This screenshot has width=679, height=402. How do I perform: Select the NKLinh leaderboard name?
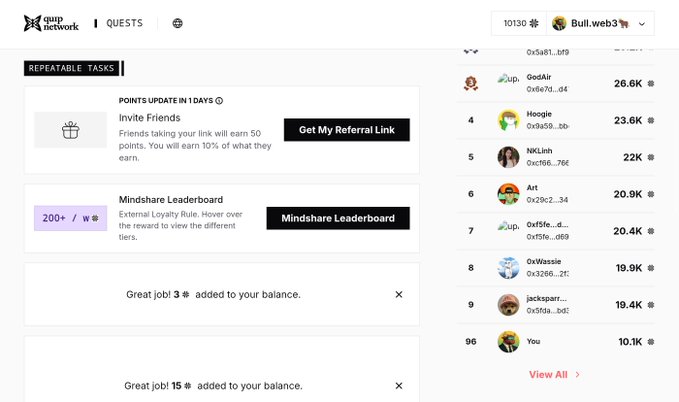coord(539,151)
